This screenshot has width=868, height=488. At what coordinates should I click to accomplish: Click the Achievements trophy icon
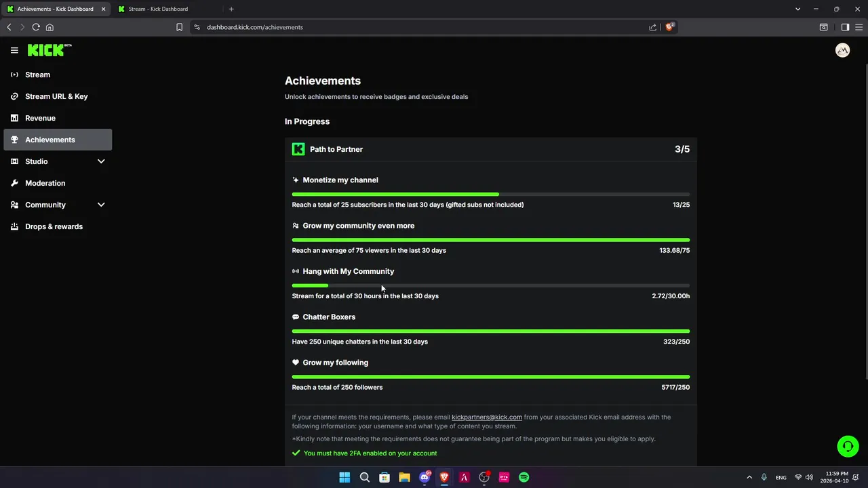(14, 140)
